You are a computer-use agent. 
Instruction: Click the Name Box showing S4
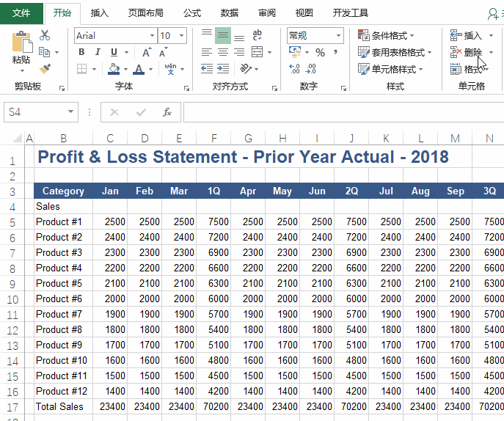[x=41, y=112]
